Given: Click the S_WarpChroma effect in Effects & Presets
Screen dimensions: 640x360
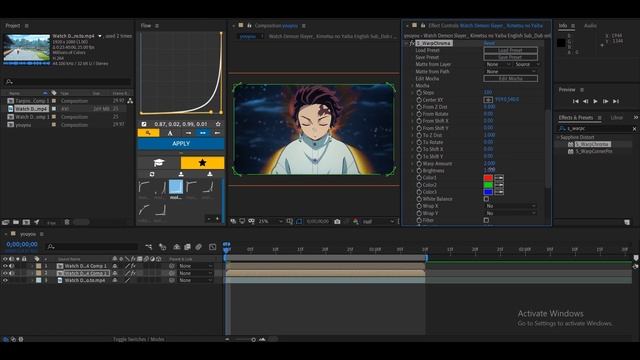Looking at the screenshot, I should coord(592,144).
